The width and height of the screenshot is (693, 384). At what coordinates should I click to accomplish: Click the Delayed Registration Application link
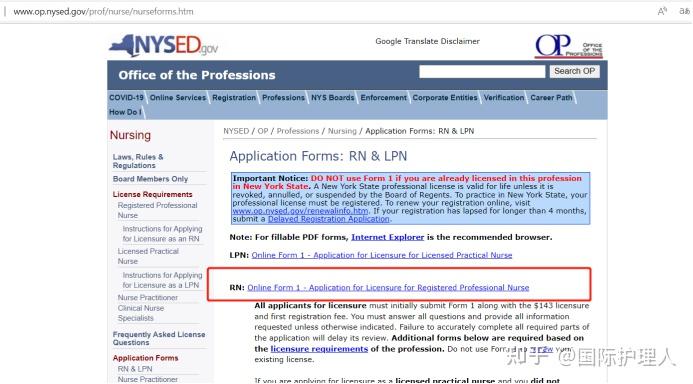pos(329,219)
